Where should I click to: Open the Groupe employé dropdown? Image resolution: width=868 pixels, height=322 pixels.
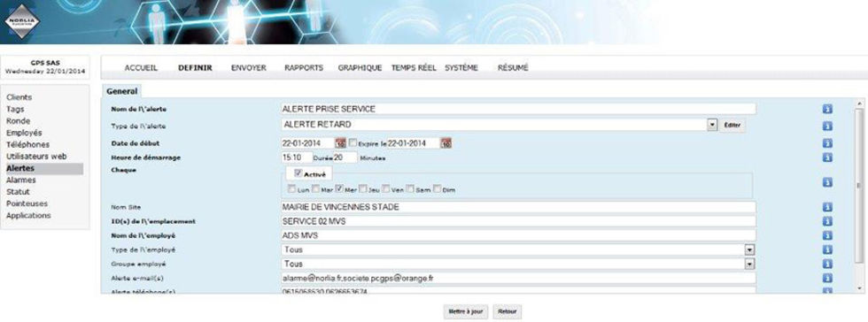pos(749,264)
